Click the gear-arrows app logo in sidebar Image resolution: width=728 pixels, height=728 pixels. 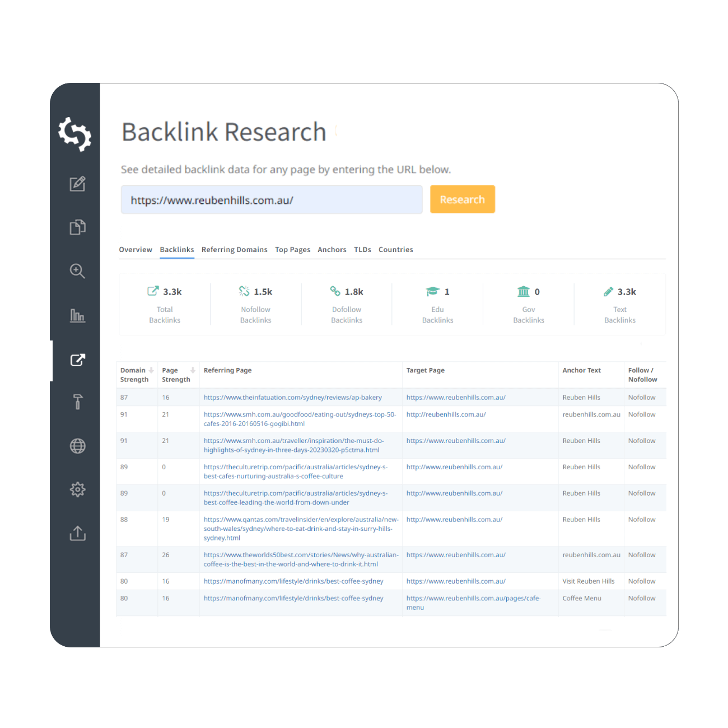pyautogui.click(x=75, y=134)
